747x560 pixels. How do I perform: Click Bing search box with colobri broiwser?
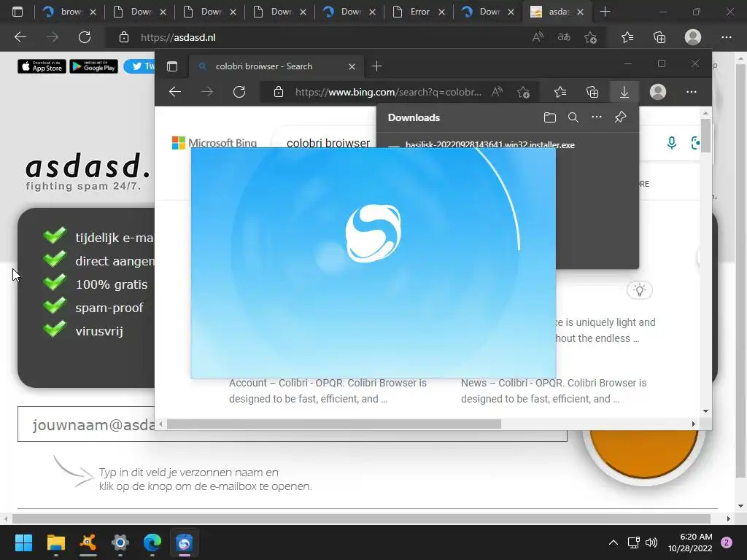(x=328, y=142)
